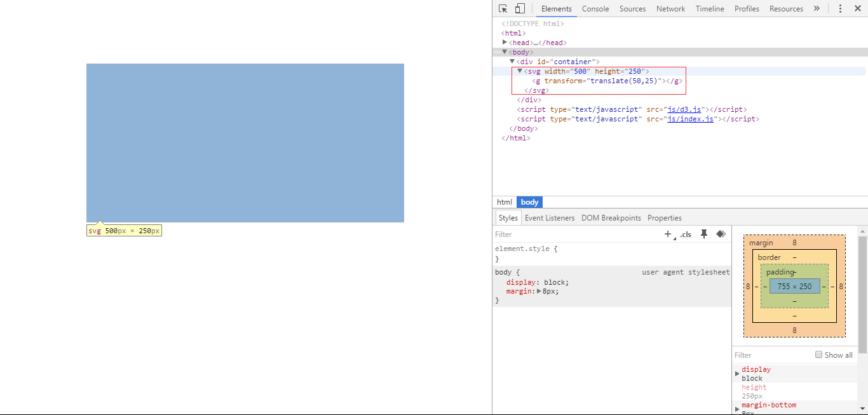
Task: Expand the computed display property
Action: click(737, 373)
